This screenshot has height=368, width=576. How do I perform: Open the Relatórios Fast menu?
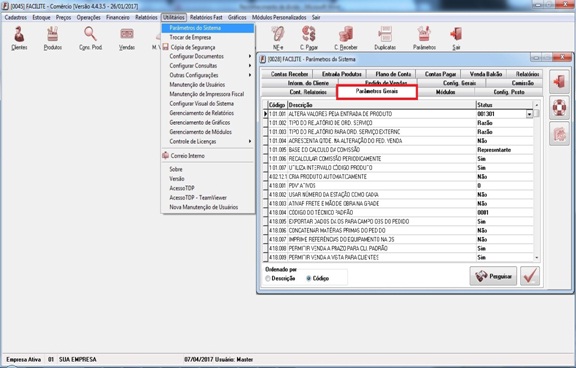[x=206, y=17]
